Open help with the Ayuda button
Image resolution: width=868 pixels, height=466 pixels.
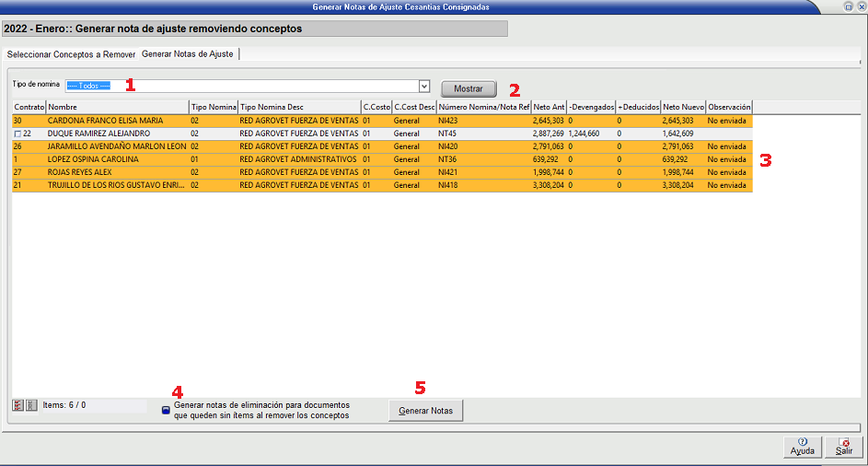tap(802, 447)
